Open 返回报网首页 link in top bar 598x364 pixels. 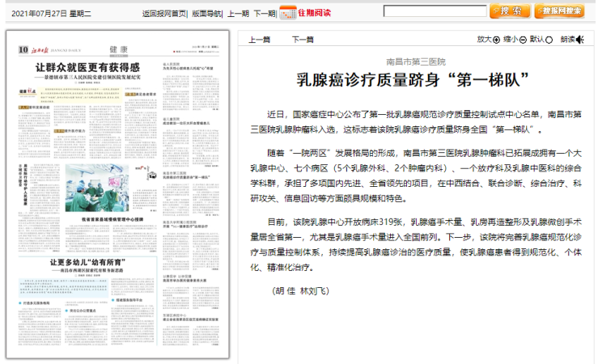pyautogui.click(x=164, y=13)
